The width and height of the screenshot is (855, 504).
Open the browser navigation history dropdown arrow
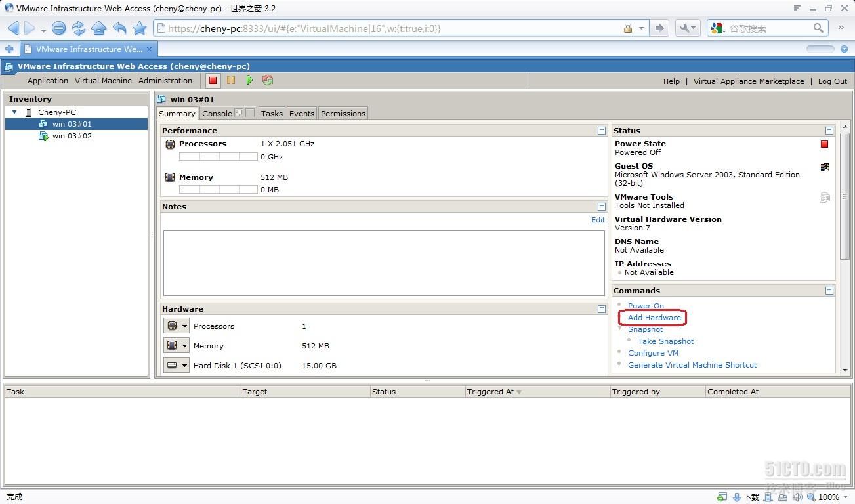(x=43, y=30)
